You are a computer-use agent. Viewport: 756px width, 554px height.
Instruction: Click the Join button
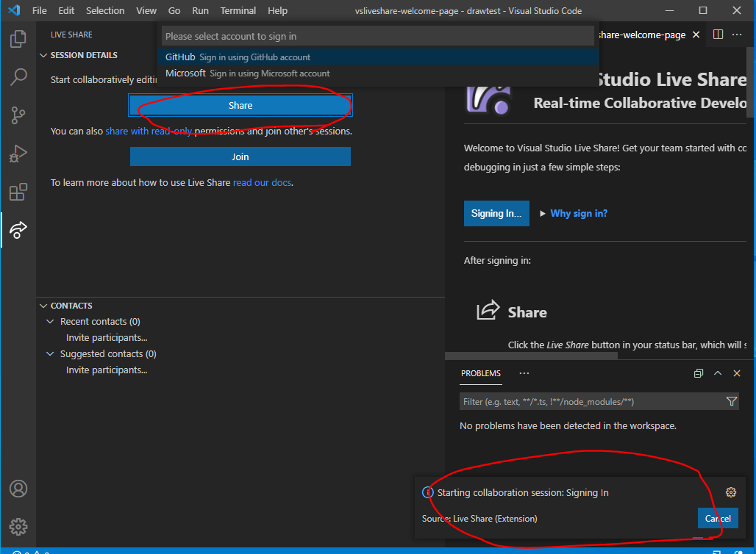coord(240,157)
